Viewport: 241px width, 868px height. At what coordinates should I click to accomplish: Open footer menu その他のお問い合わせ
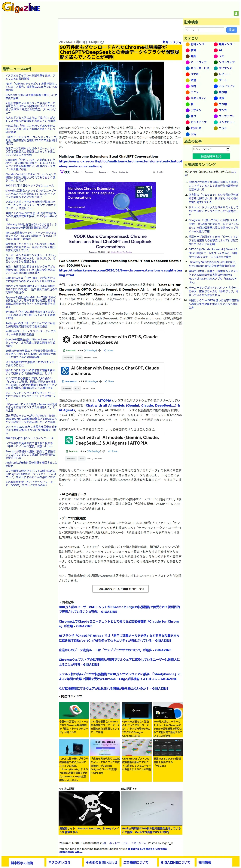click(101, 862)
